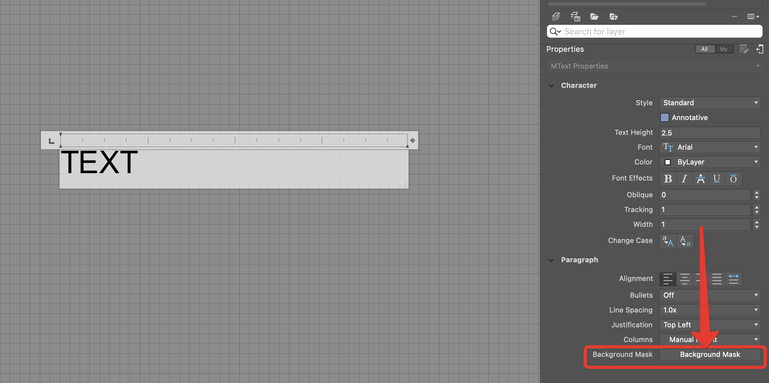The image size is (769, 383).
Task: Click the L tab-stop icon on text ruler
Action: click(51, 141)
